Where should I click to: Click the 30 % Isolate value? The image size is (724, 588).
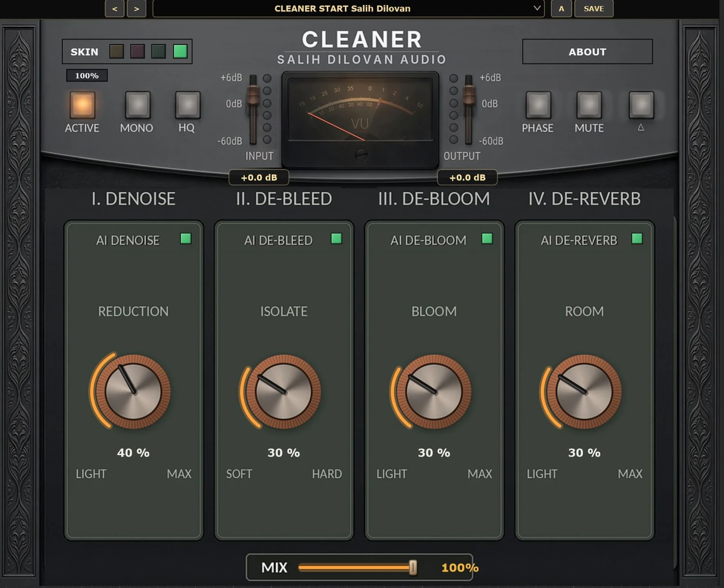[x=284, y=453]
